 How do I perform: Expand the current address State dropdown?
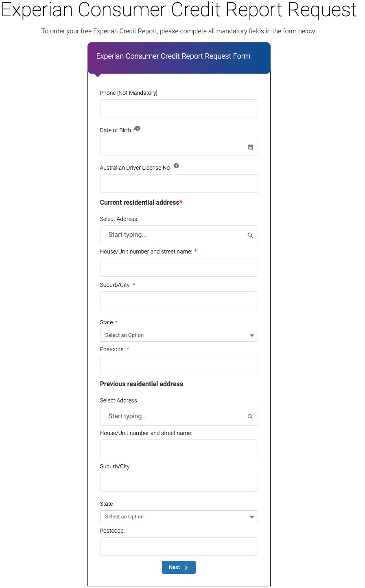tap(179, 335)
